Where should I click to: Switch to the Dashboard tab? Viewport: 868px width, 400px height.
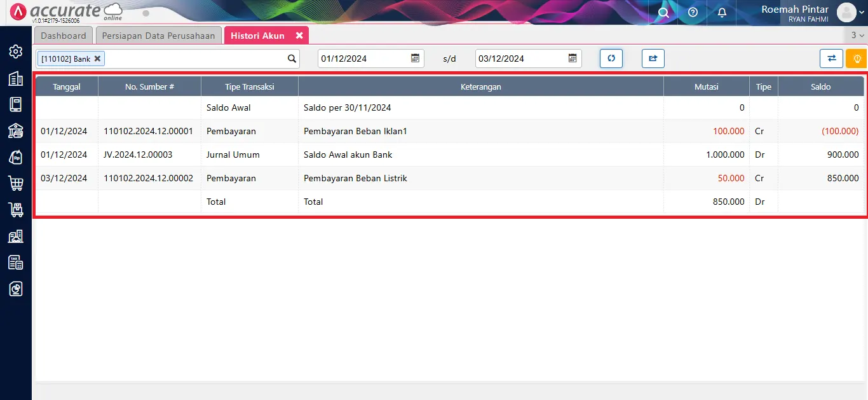(64, 36)
